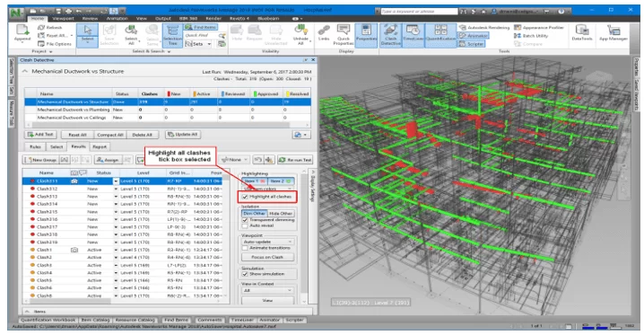Toggle the Transparent dimming checkbox
The image size is (644, 335).
click(245, 220)
